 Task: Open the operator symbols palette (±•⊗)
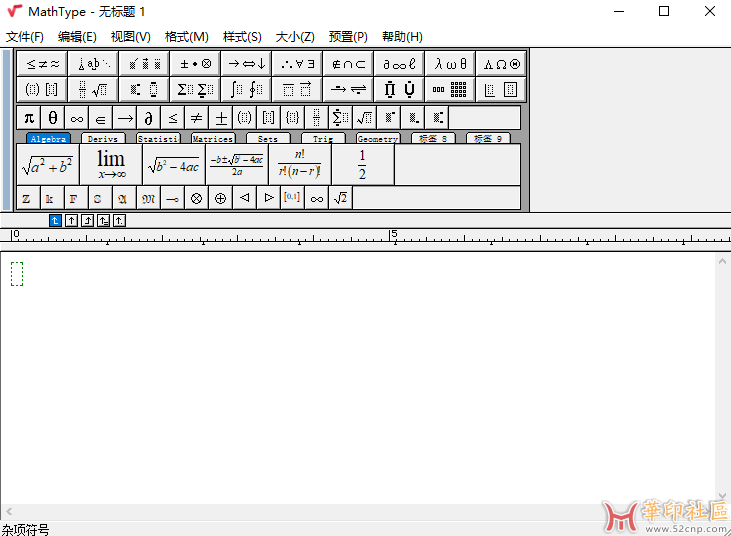point(195,64)
